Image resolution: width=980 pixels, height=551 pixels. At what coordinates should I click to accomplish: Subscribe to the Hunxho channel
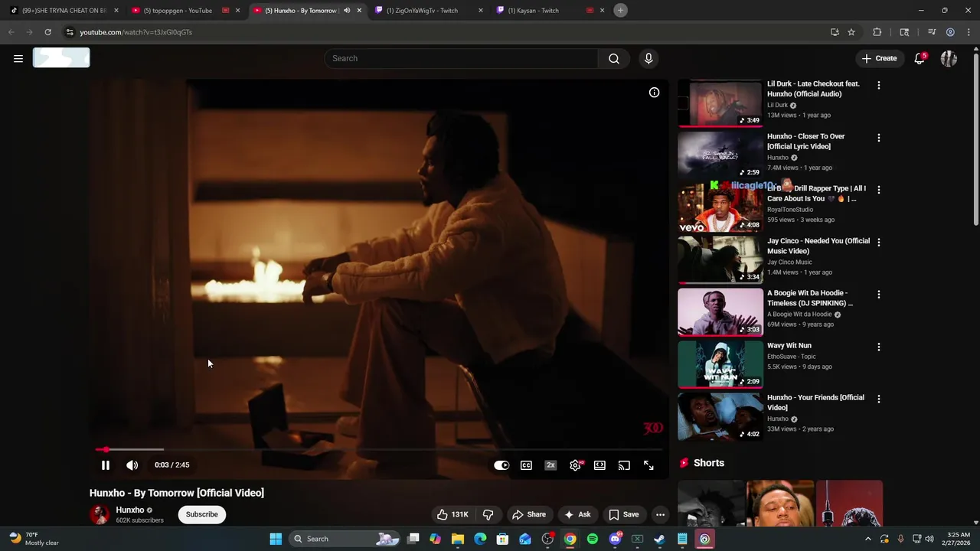click(x=202, y=514)
